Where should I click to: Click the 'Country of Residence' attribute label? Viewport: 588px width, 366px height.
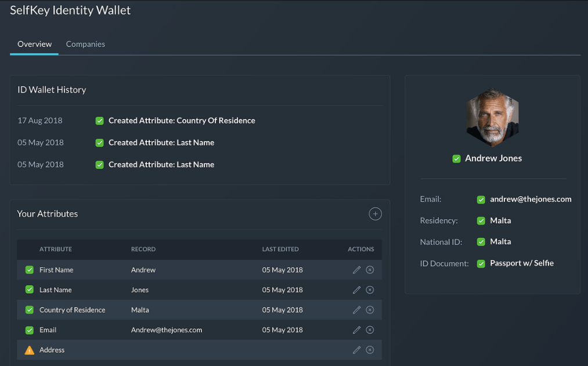[x=73, y=310]
